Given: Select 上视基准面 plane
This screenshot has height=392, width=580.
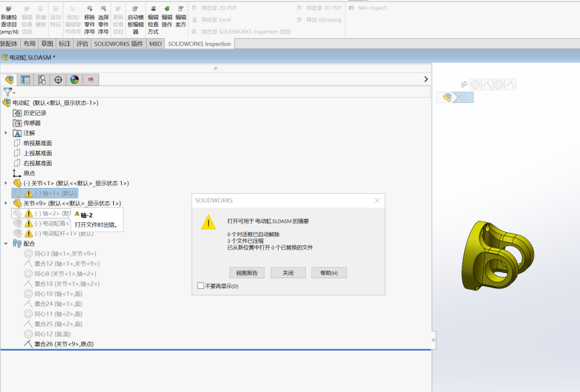Looking at the screenshot, I should click(33, 153).
